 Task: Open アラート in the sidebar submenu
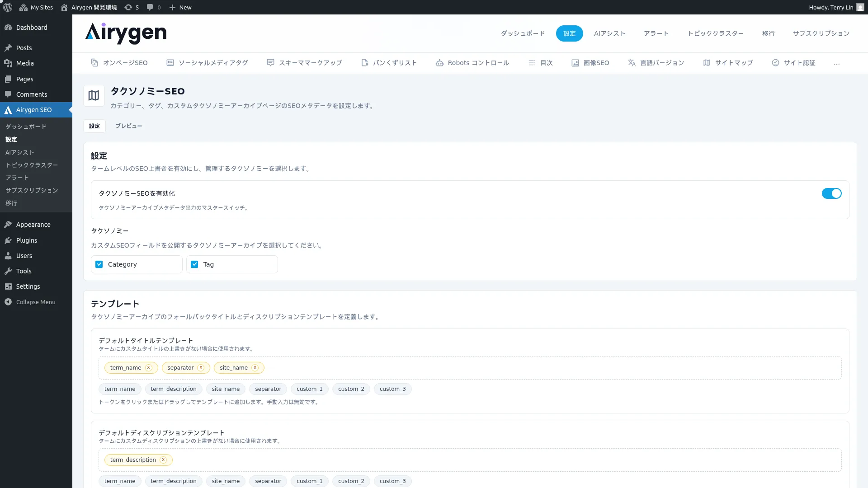(17, 178)
